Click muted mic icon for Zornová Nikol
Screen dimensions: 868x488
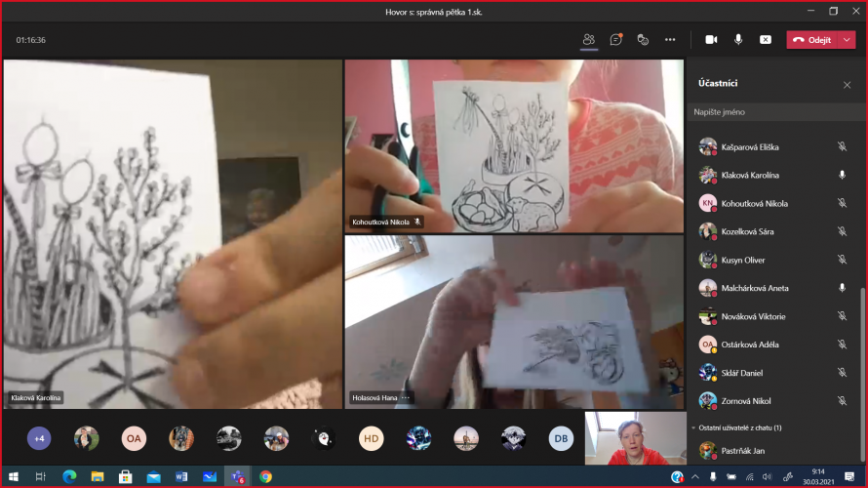pos(842,401)
